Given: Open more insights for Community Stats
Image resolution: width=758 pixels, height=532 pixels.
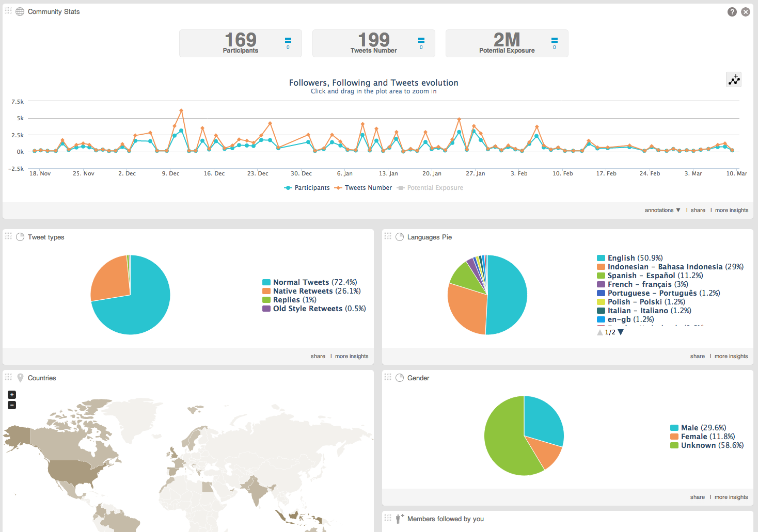Looking at the screenshot, I should (x=732, y=210).
